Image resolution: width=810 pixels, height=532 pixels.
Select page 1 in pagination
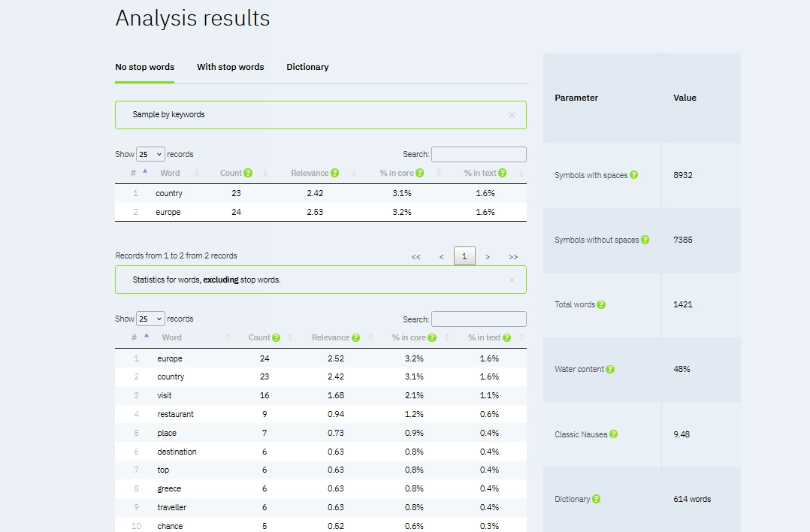coord(464,256)
